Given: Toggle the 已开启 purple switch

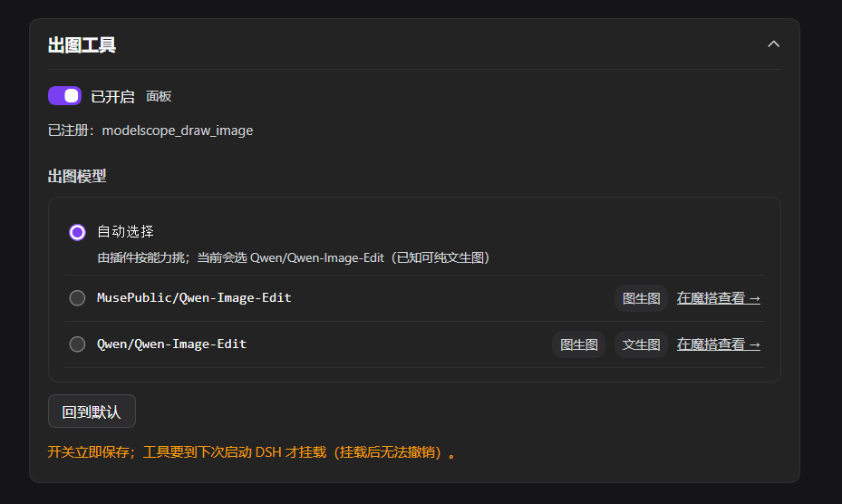Looking at the screenshot, I should click(x=65, y=96).
